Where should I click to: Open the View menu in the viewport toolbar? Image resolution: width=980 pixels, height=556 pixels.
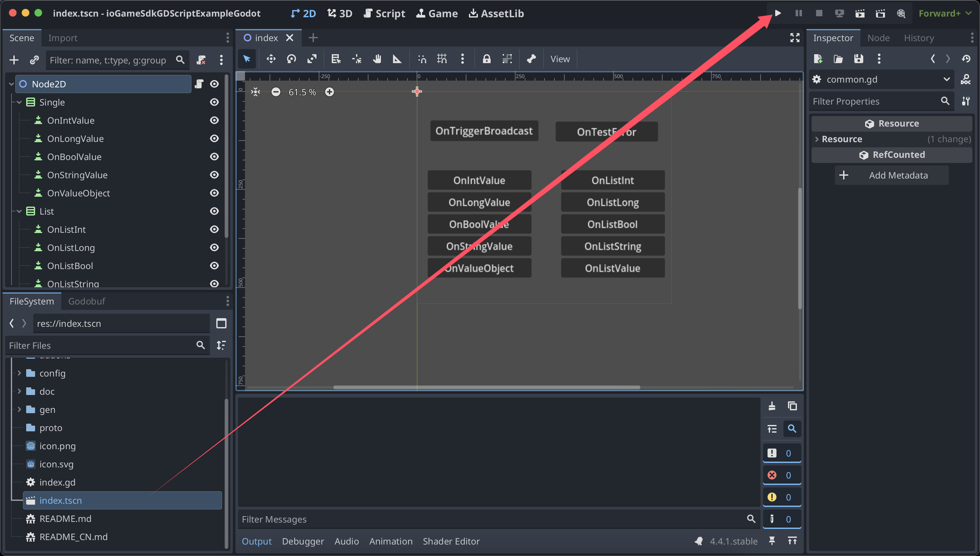pos(560,59)
